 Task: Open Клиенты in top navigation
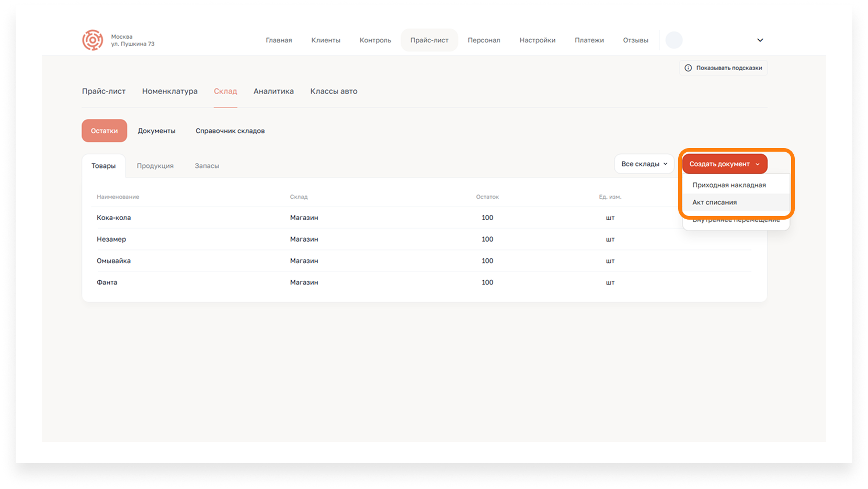pyautogui.click(x=326, y=40)
